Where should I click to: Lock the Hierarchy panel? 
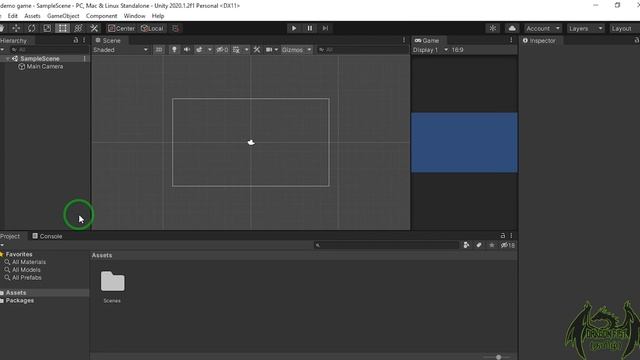76,40
